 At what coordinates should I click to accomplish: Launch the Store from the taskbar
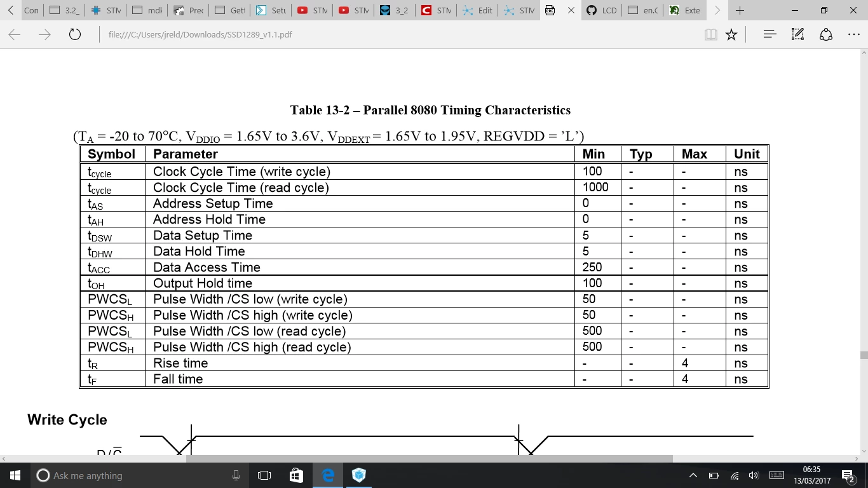click(x=296, y=475)
